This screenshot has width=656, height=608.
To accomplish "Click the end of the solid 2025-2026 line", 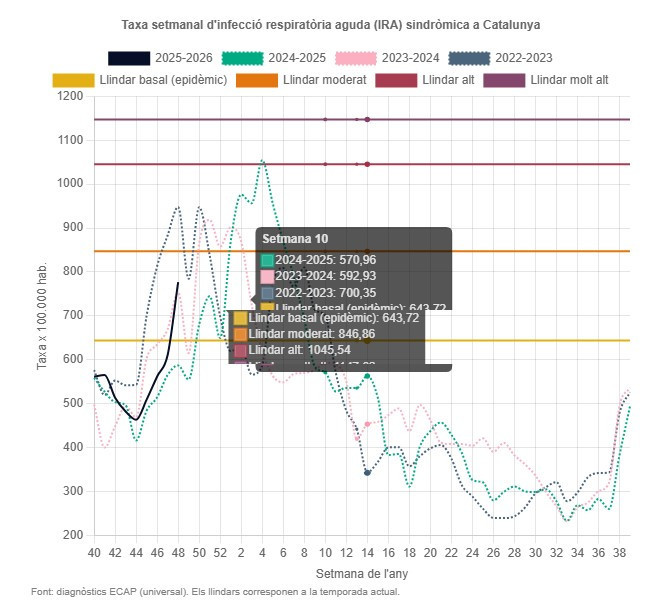I will (x=178, y=283).
